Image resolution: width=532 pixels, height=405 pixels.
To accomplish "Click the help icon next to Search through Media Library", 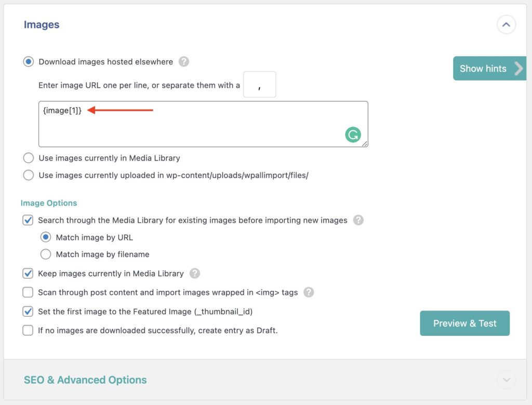I will point(358,220).
